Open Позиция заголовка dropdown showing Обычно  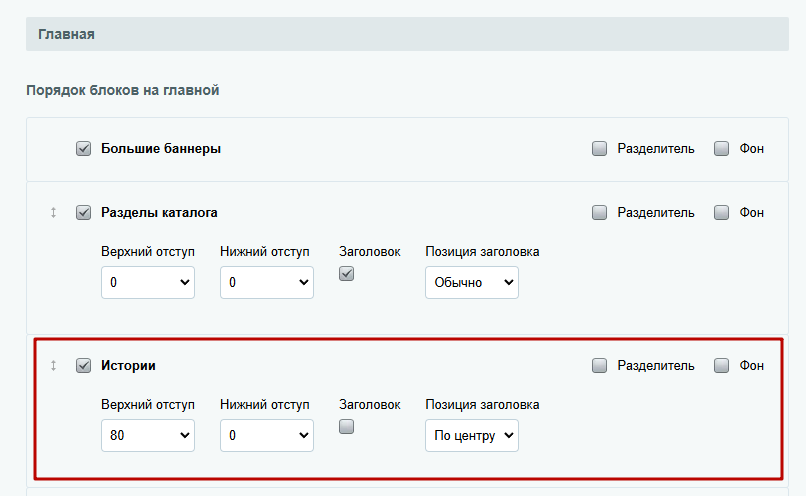tap(472, 282)
